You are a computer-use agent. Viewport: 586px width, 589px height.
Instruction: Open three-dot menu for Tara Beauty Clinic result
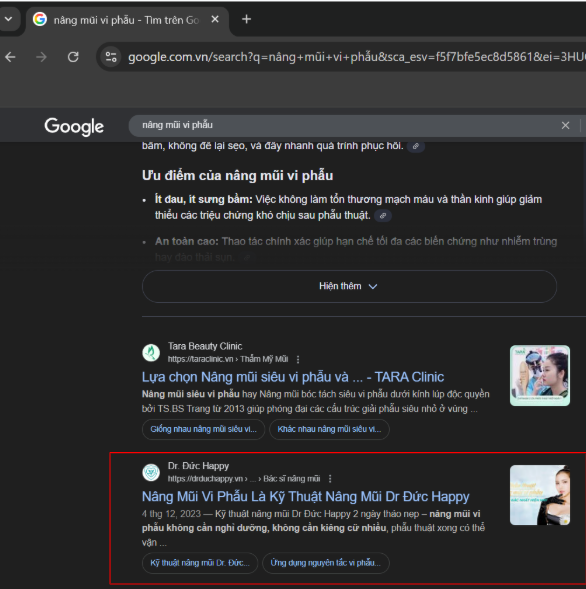(x=298, y=359)
